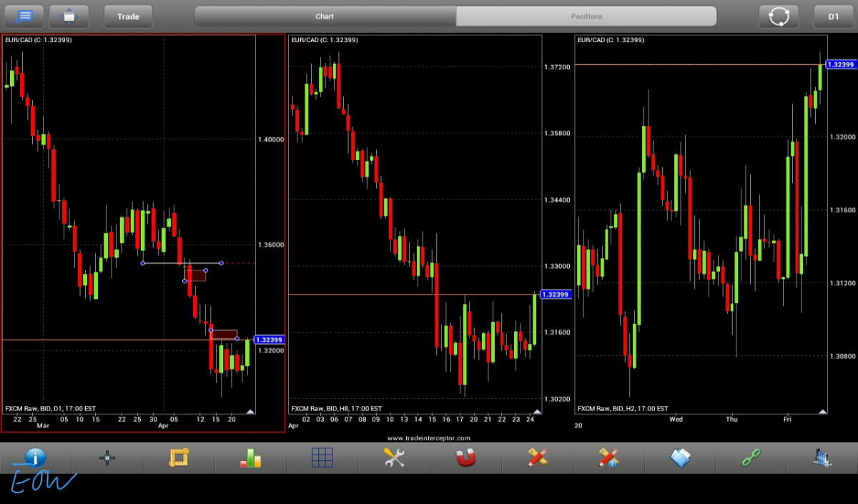Viewport: 858px width, 504px height.
Task: Click the EUR/CAD title on the H8 chart
Action: [x=324, y=39]
